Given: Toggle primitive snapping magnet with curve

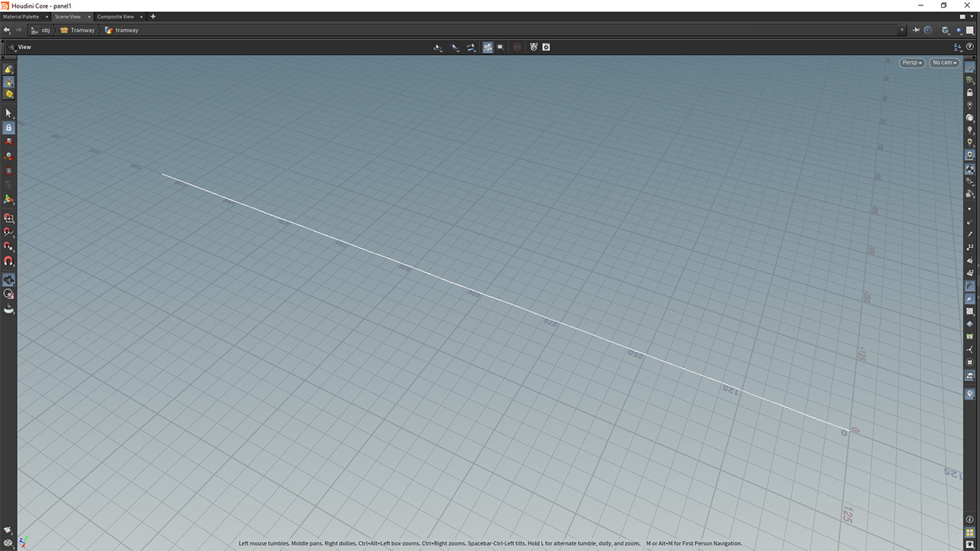Looking at the screenshot, I should 8,232.
